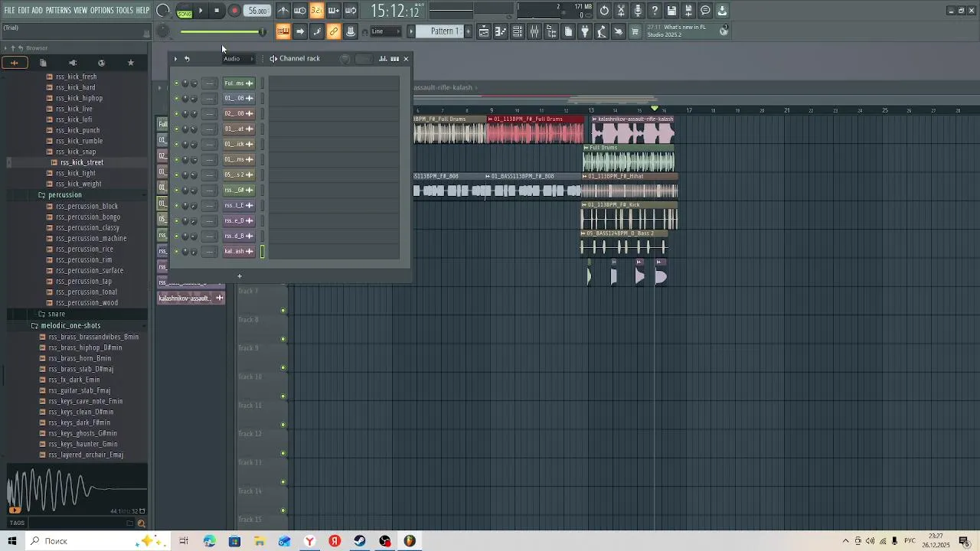
Task: Open the piano roll view icon
Action: point(501,31)
